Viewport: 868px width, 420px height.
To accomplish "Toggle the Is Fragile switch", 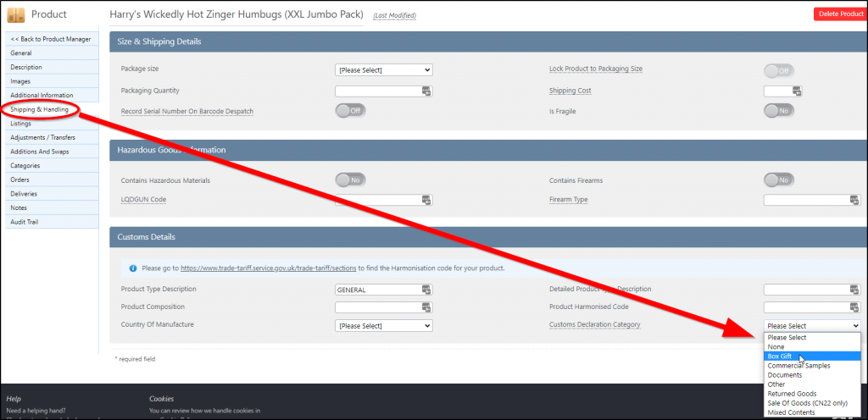I will point(779,111).
